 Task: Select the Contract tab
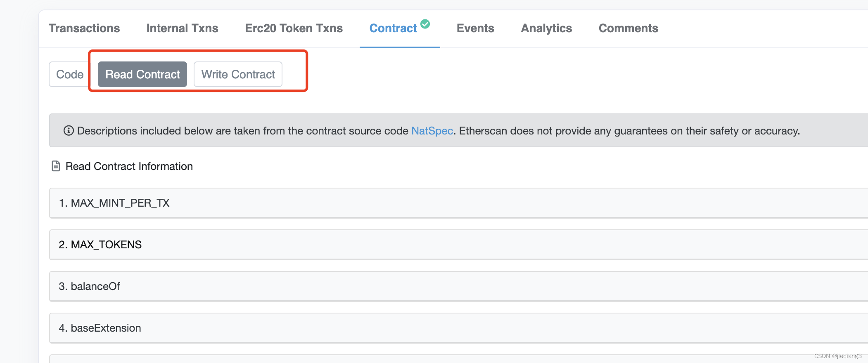click(x=393, y=28)
